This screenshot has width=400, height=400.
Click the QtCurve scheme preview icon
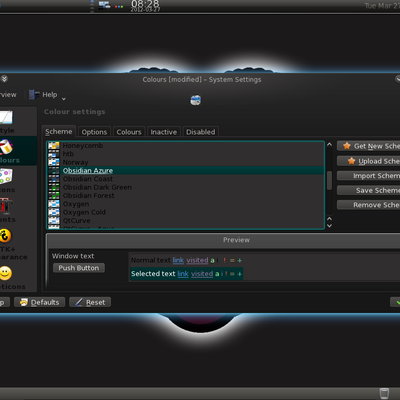pos(54,221)
